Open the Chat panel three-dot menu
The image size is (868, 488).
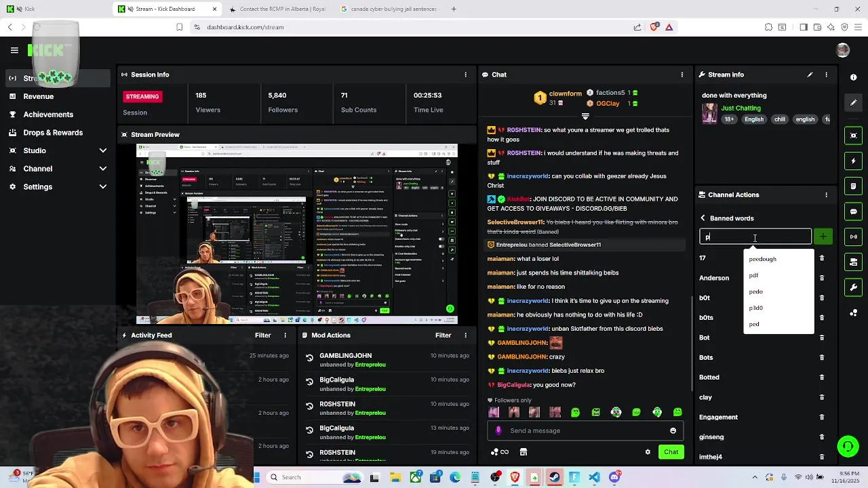point(682,75)
